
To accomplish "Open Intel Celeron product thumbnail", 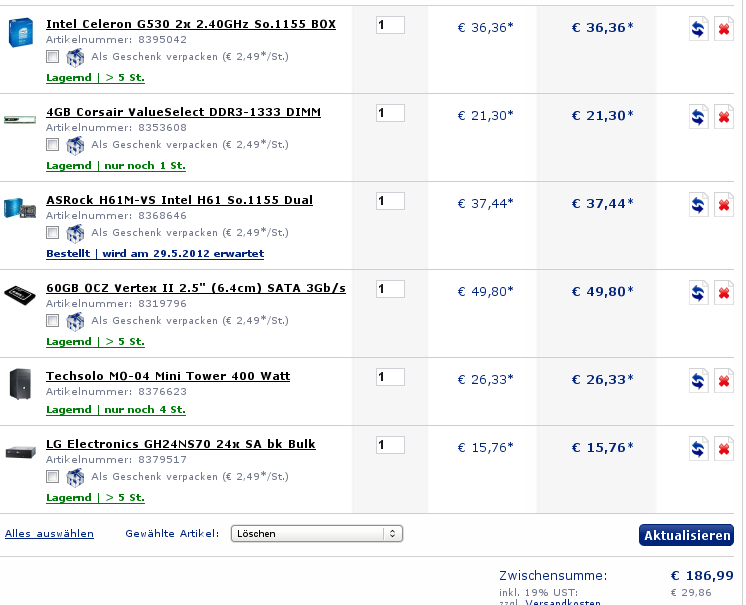I will (20, 32).
